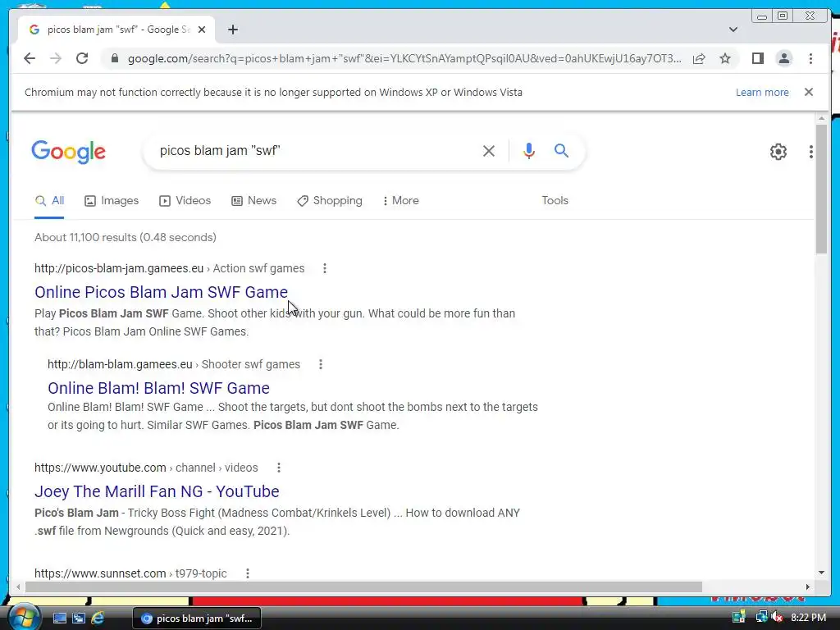Open options for blam-blam.gamees.eu result
The width and height of the screenshot is (840, 630).
tap(321, 364)
